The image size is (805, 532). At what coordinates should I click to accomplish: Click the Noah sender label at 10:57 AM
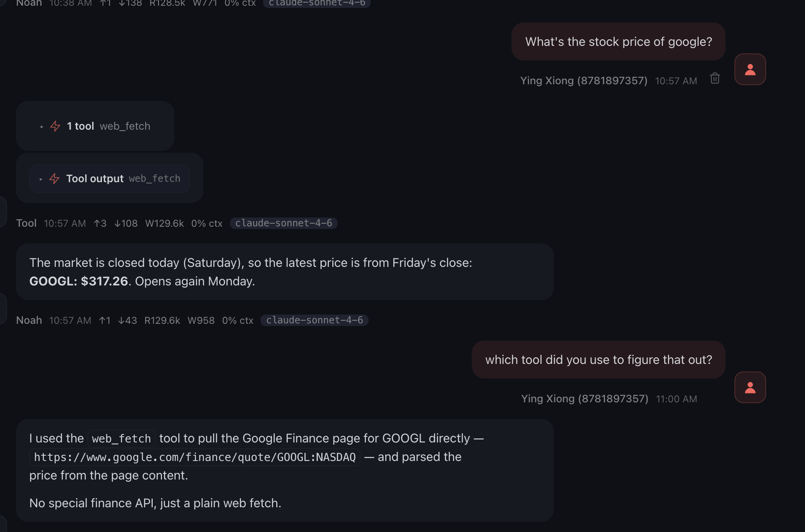29,320
